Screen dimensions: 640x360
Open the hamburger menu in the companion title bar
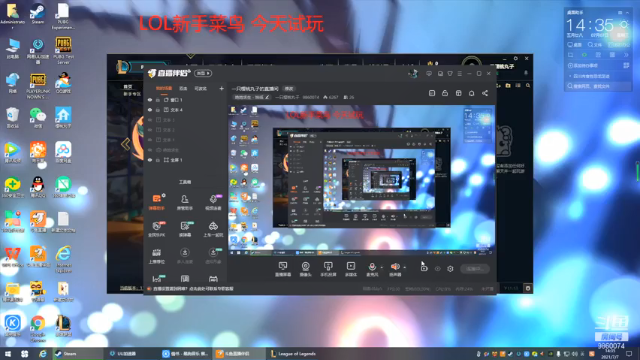(x=460, y=73)
